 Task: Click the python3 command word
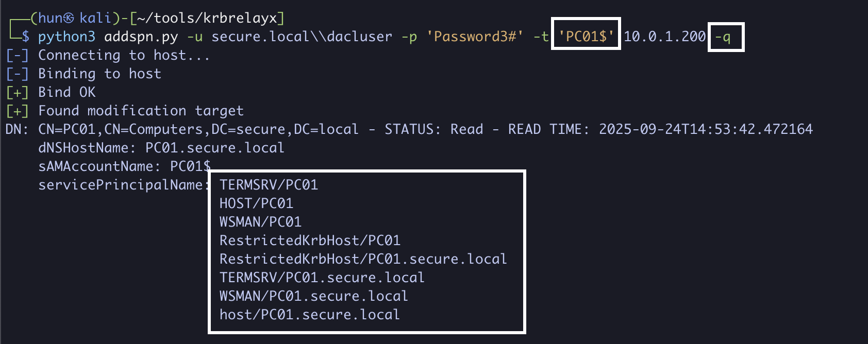[66, 37]
